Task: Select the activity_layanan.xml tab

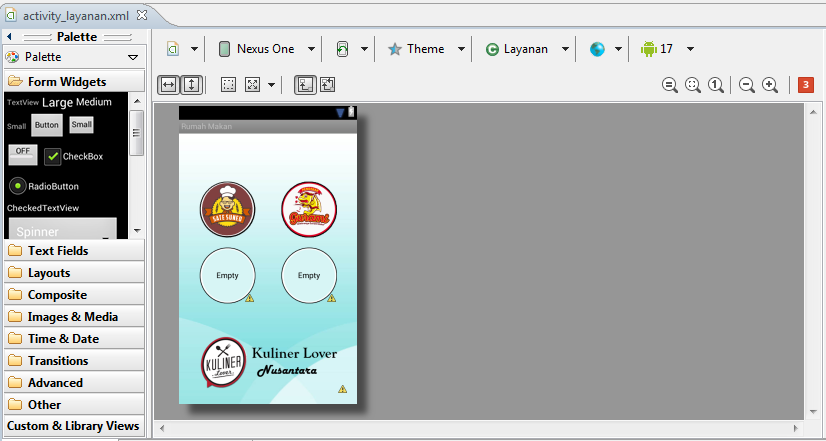Action: pyautogui.click(x=76, y=16)
